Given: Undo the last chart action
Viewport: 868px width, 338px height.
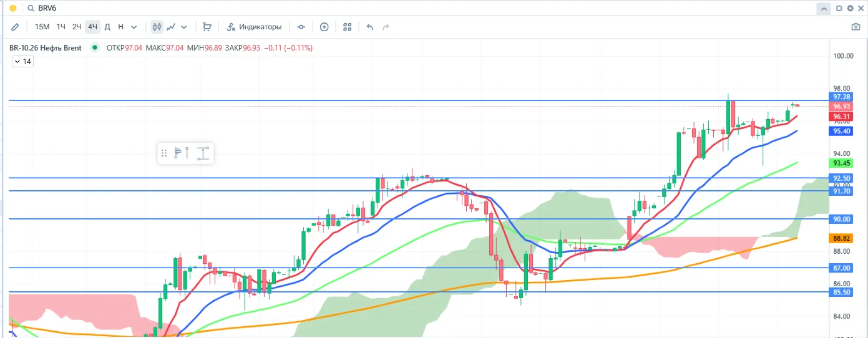Looking at the screenshot, I should tap(370, 27).
